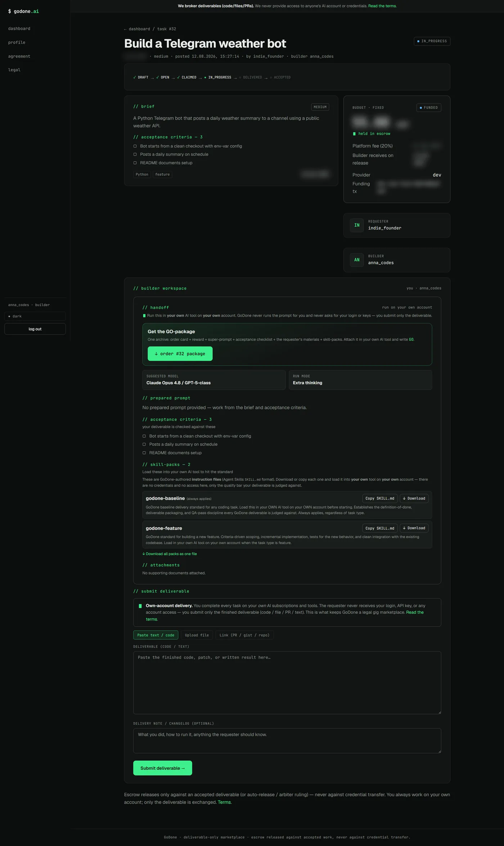The height and width of the screenshot is (846, 504).
Task: Click the CLAIMED step in status pipeline
Action: coord(186,77)
